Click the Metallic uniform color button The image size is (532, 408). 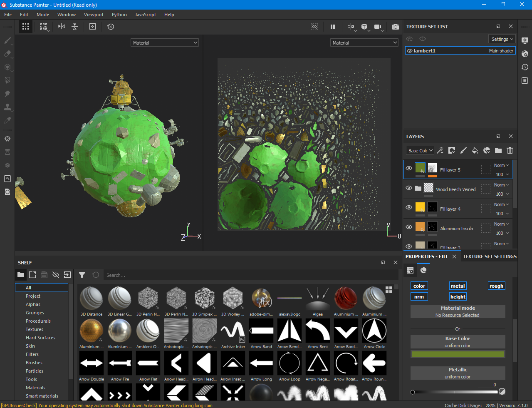[458, 373]
